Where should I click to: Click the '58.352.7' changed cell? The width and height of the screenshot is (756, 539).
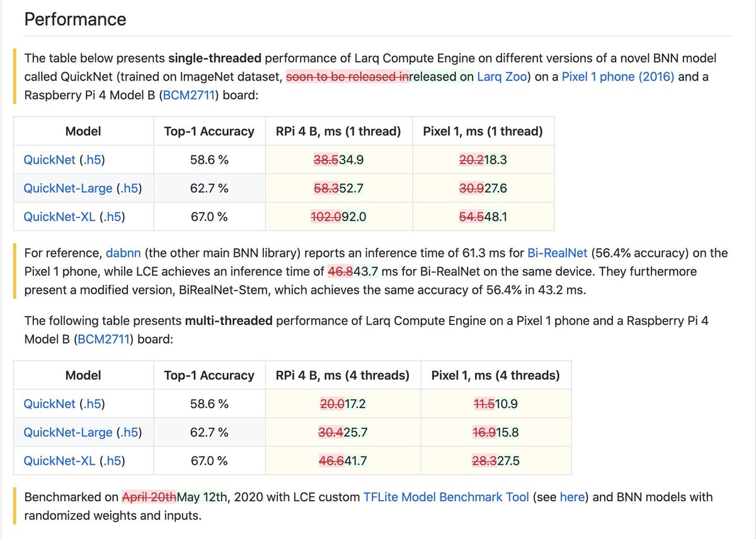(339, 188)
